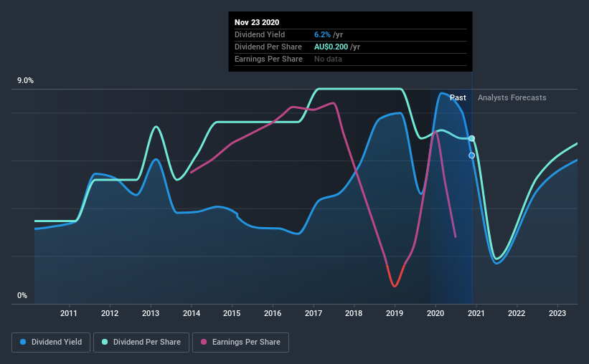Toggle the Earnings Per Share legend button
589x364 pixels.
pyautogui.click(x=241, y=343)
